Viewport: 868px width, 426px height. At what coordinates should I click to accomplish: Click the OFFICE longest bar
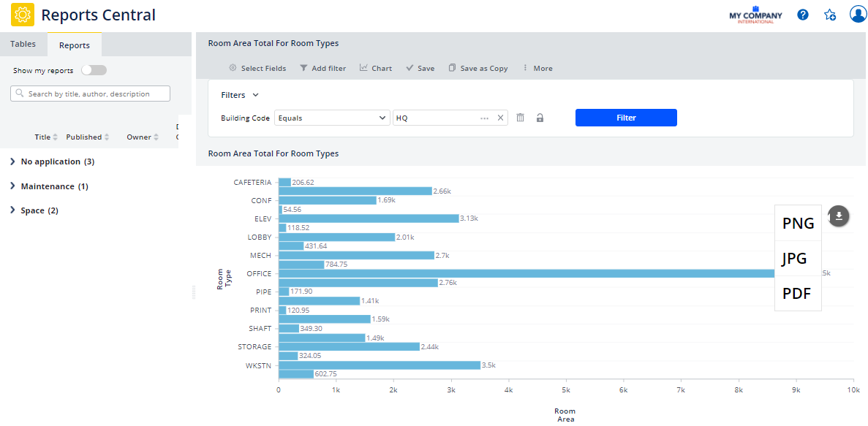(527, 273)
